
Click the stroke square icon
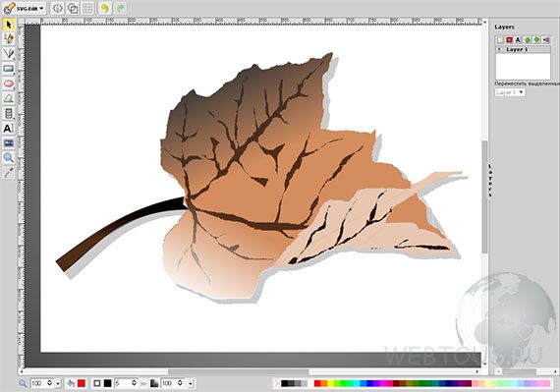pyautogui.click(x=97, y=383)
